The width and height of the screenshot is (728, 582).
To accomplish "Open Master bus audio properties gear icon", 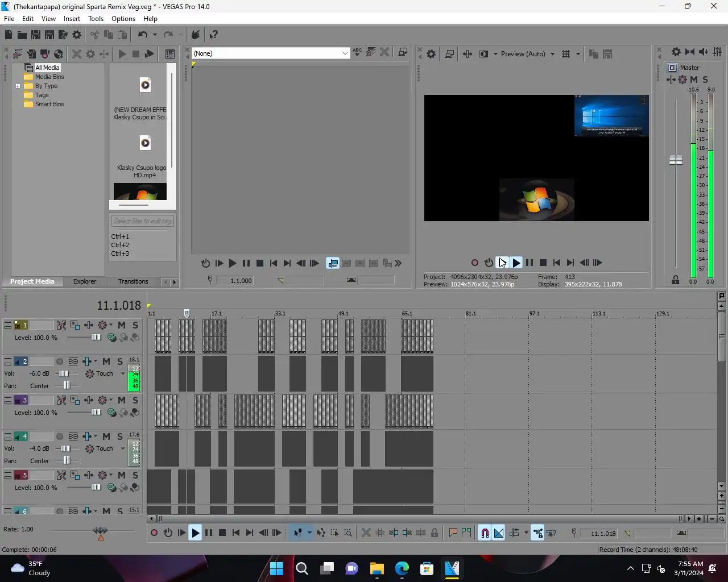I will point(676,52).
